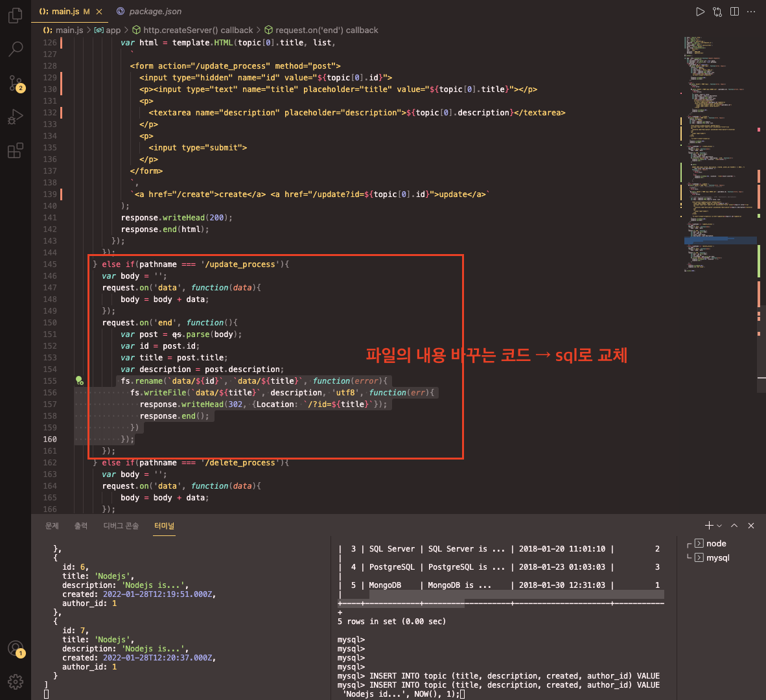Screen dimensions: 766x700
Task: Open the Search view in activity bar
Action: point(16,49)
